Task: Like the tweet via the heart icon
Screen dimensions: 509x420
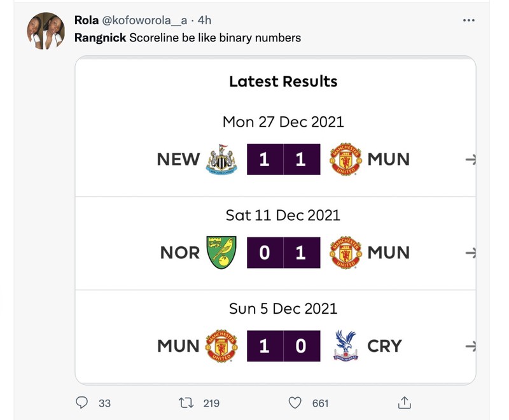Action: tap(294, 403)
